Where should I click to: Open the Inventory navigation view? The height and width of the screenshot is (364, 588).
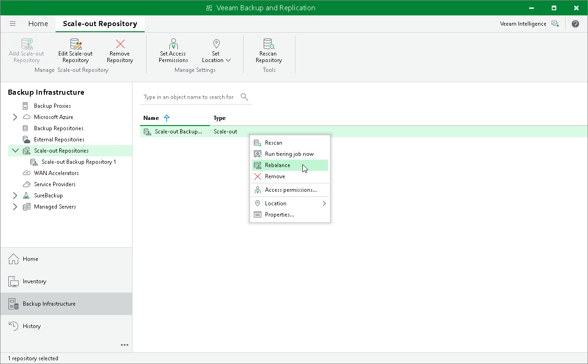click(66, 281)
